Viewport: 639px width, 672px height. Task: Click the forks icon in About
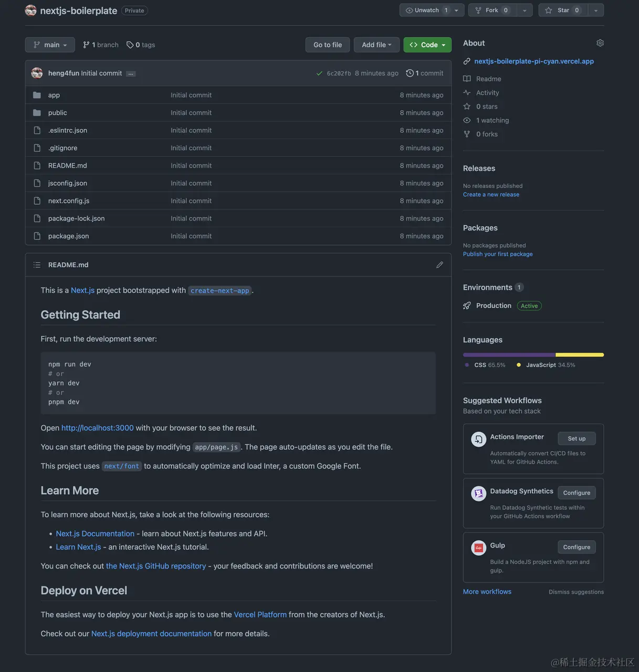point(467,134)
